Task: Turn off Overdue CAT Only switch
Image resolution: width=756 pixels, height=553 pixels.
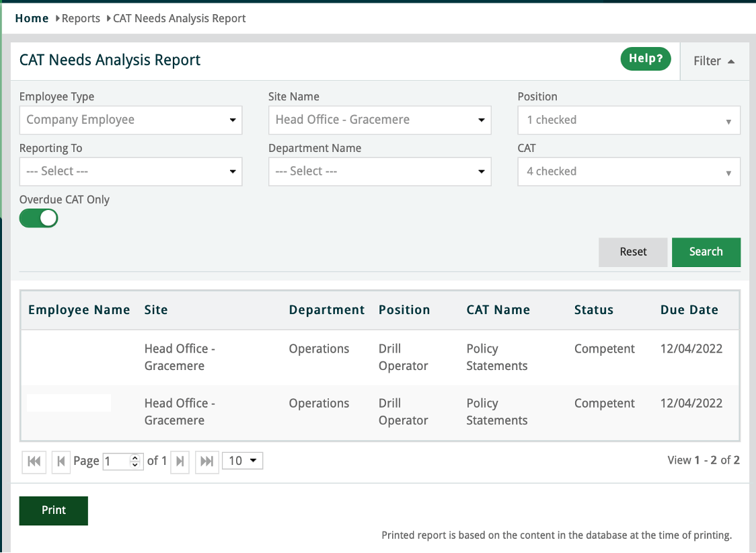Action: click(x=39, y=218)
